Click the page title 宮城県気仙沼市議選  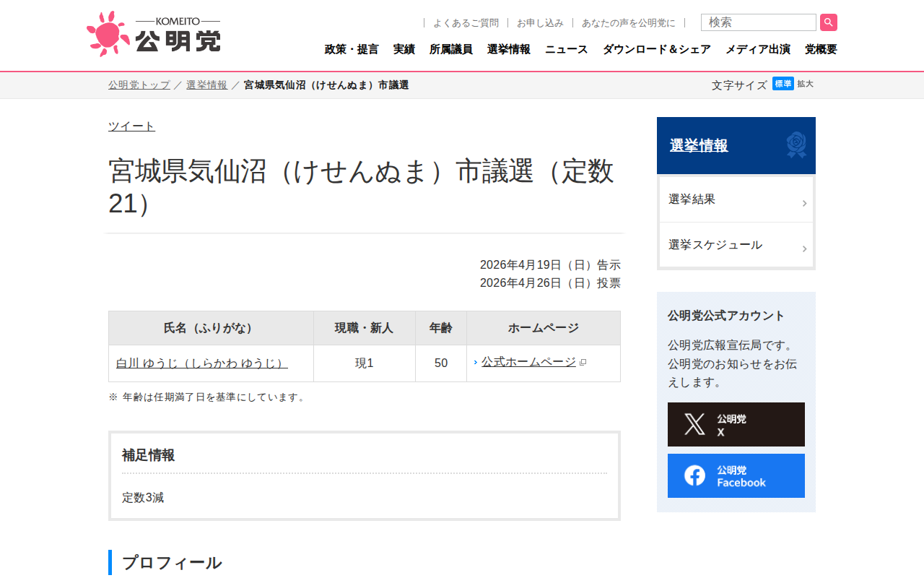click(361, 188)
